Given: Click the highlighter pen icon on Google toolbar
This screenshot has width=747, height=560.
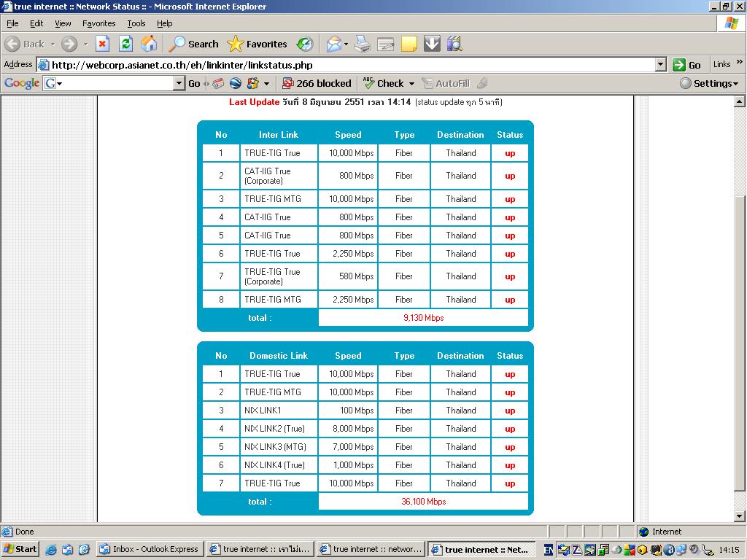Looking at the screenshot, I should [x=482, y=83].
